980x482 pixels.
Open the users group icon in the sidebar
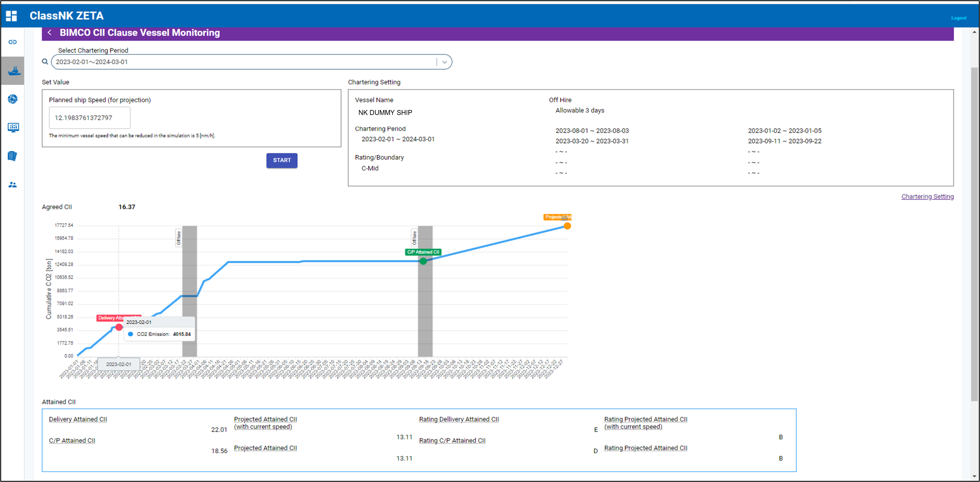13,185
